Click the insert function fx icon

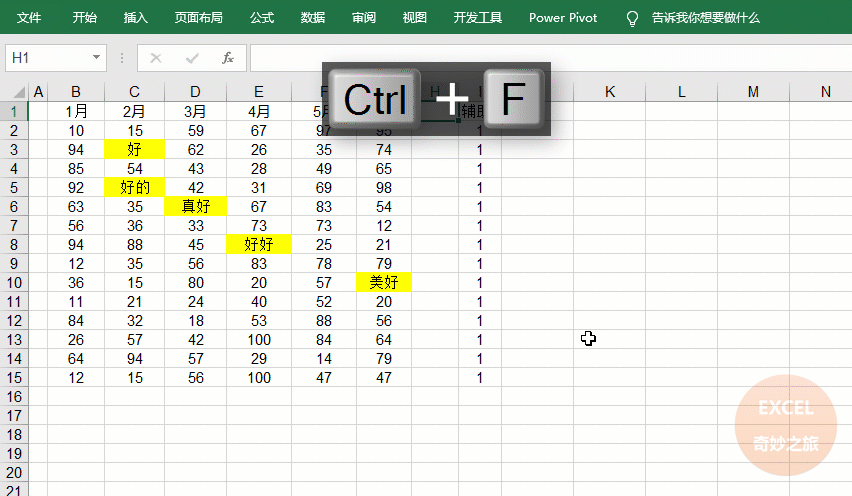(228, 58)
